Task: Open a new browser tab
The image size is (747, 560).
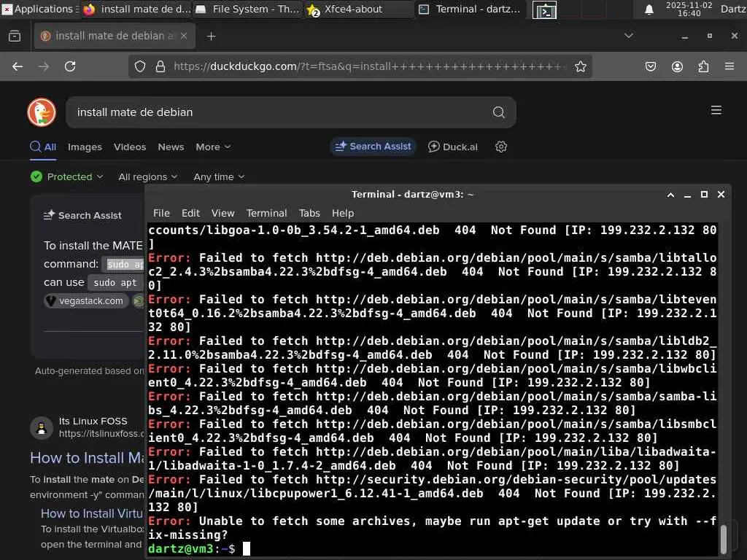Action: pos(211,36)
